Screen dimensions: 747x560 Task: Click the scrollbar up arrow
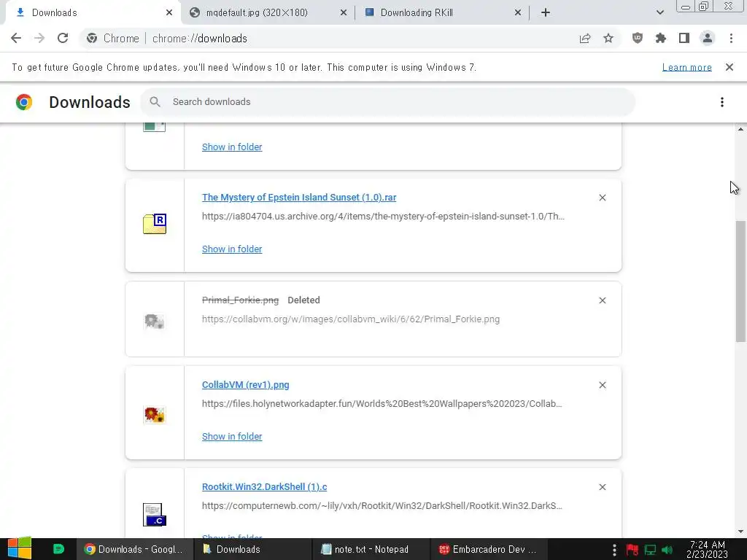[740, 129]
